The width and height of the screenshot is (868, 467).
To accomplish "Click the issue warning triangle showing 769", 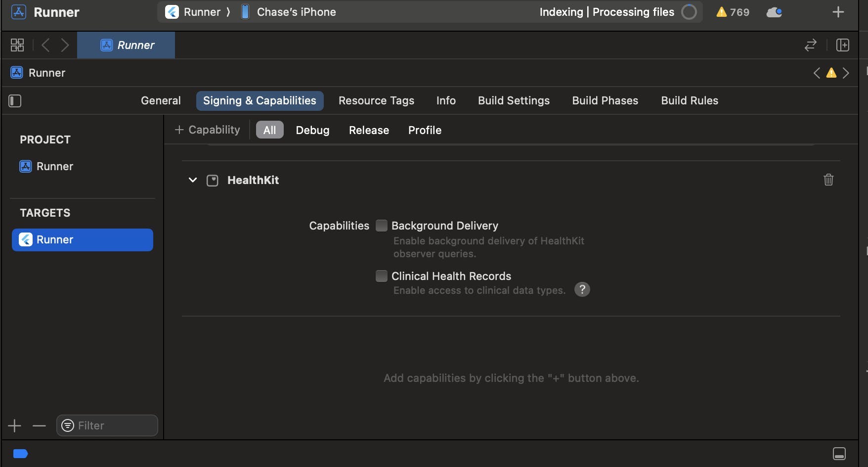I will (x=733, y=12).
